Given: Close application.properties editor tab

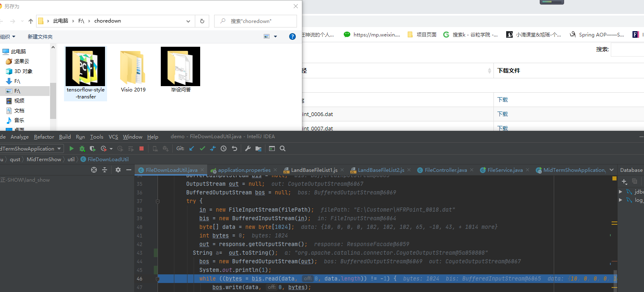Looking at the screenshot, I should click(x=275, y=170).
